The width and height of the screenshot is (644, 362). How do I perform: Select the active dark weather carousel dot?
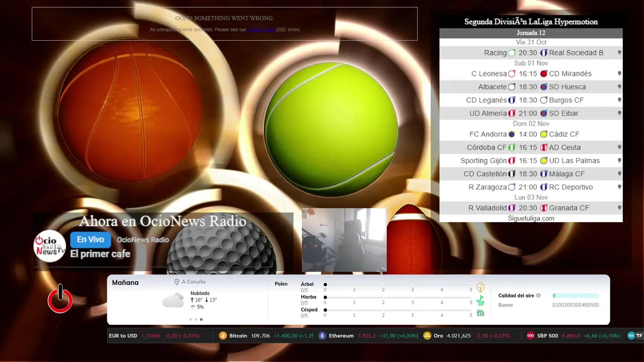pos(201,319)
